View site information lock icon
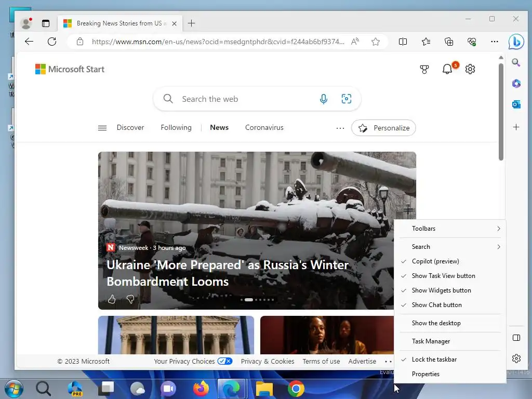This screenshot has height=399, width=532. click(80, 42)
